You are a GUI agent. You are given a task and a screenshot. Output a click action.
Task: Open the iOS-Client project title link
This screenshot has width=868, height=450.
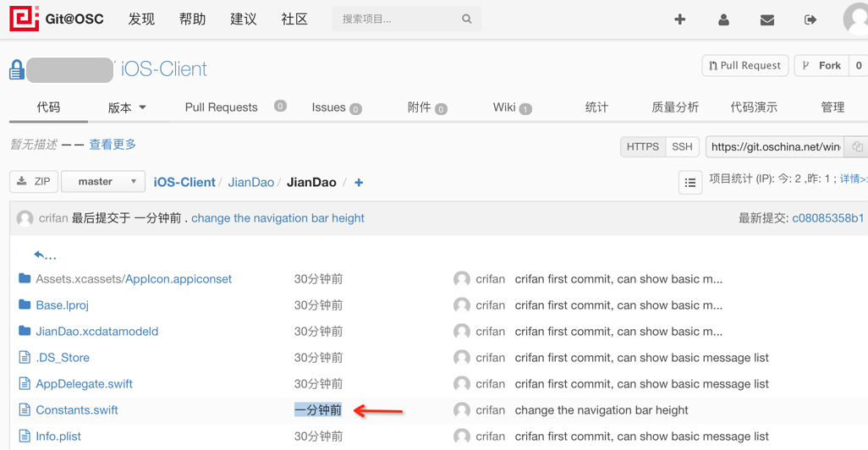coord(164,69)
